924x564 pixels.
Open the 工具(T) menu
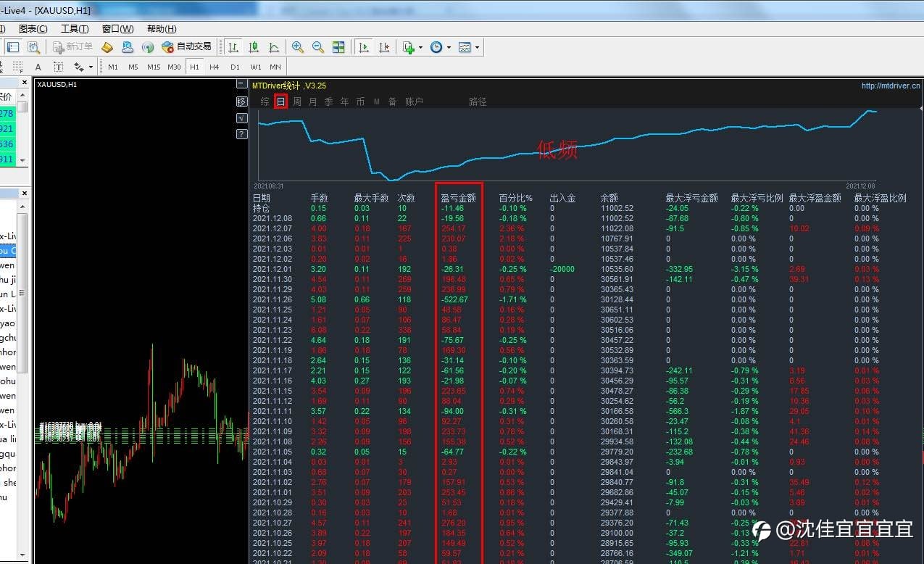coord(75,29)
